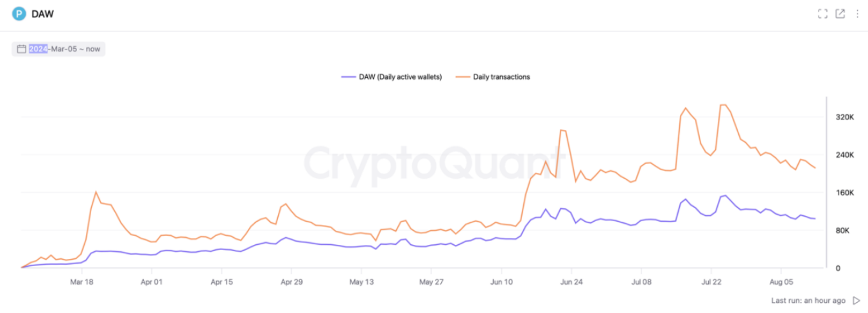Click the purple DAW legend line swatch

point(349,77)
